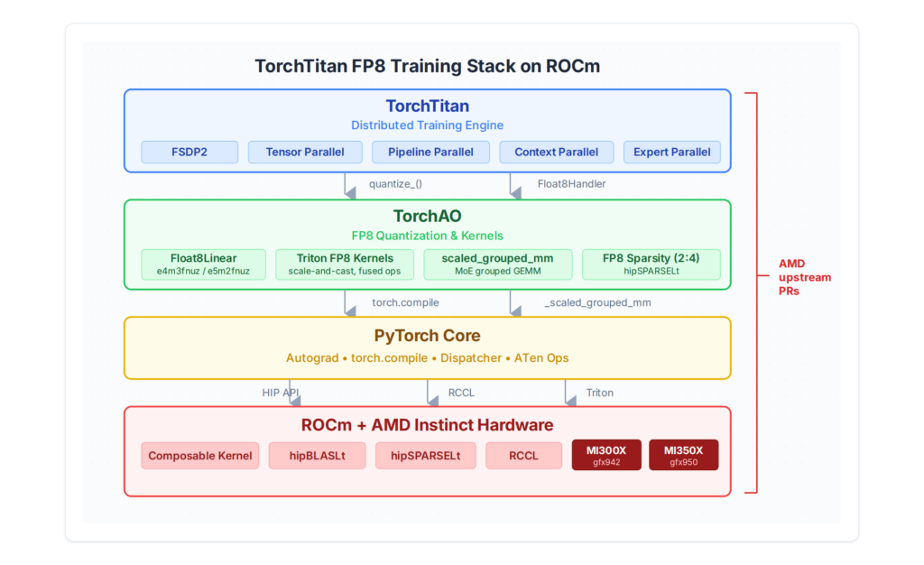Click the Triton FP8 Kernels block

tap(345, 264)
